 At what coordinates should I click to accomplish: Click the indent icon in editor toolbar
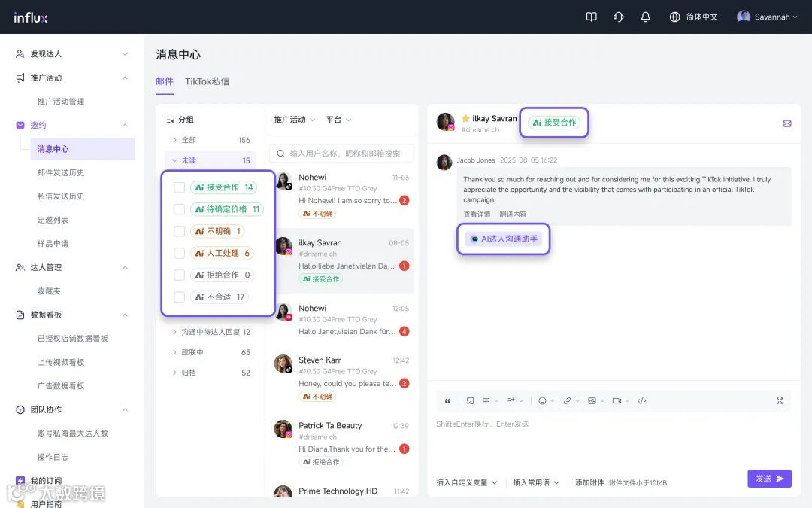(511, 400)
